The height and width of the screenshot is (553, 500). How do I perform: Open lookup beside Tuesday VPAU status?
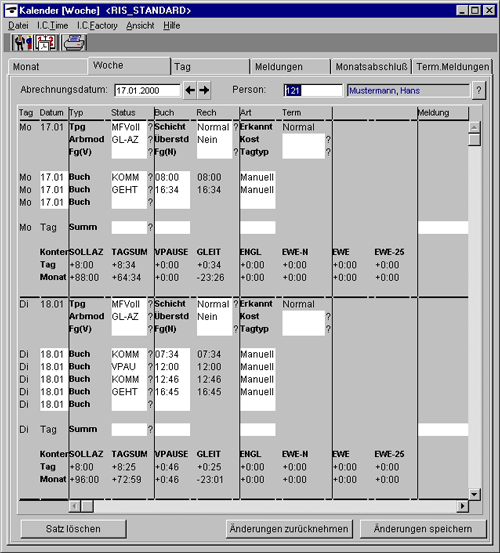pyautogui.click(x=150, y=367)
